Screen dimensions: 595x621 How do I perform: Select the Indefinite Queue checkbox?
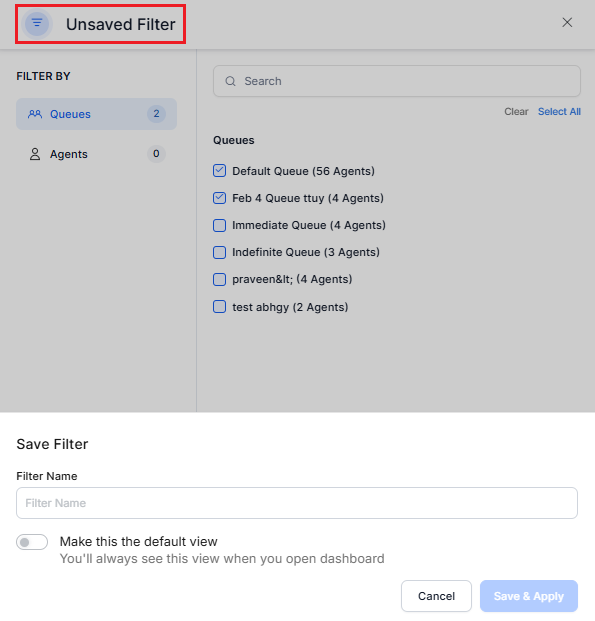[x=219, y=252]
